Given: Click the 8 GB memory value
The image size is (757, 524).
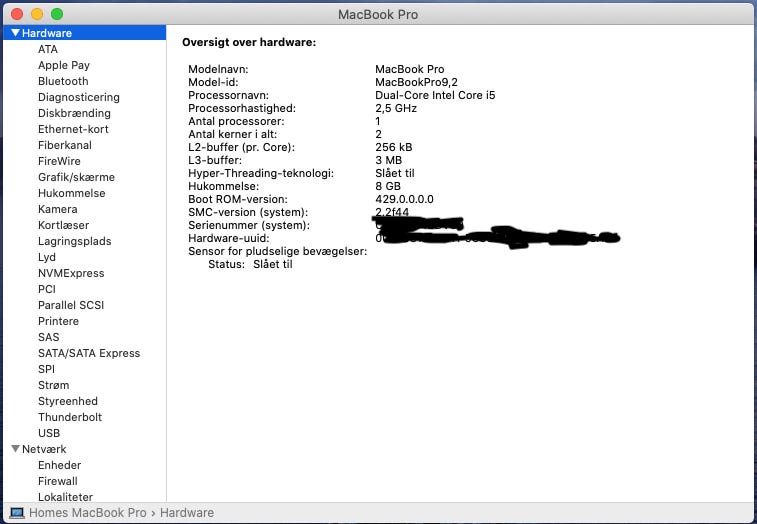Looking at the screenshot, I should (388, 186).
